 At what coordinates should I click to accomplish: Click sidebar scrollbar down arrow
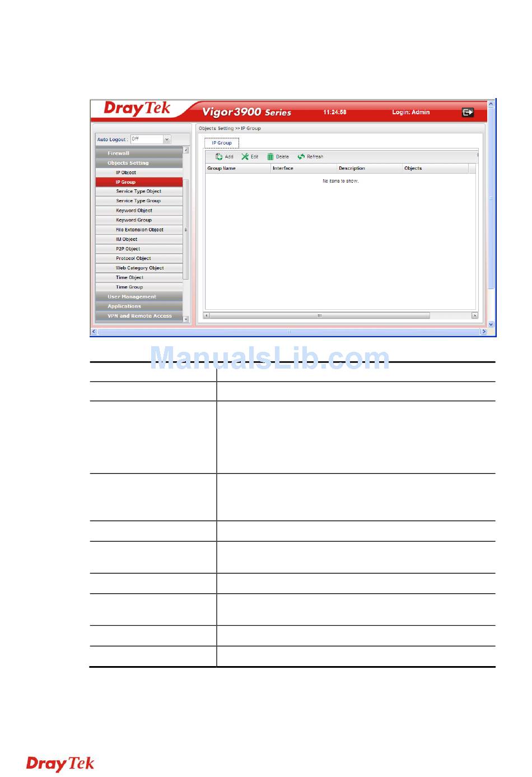coord(186,319)
